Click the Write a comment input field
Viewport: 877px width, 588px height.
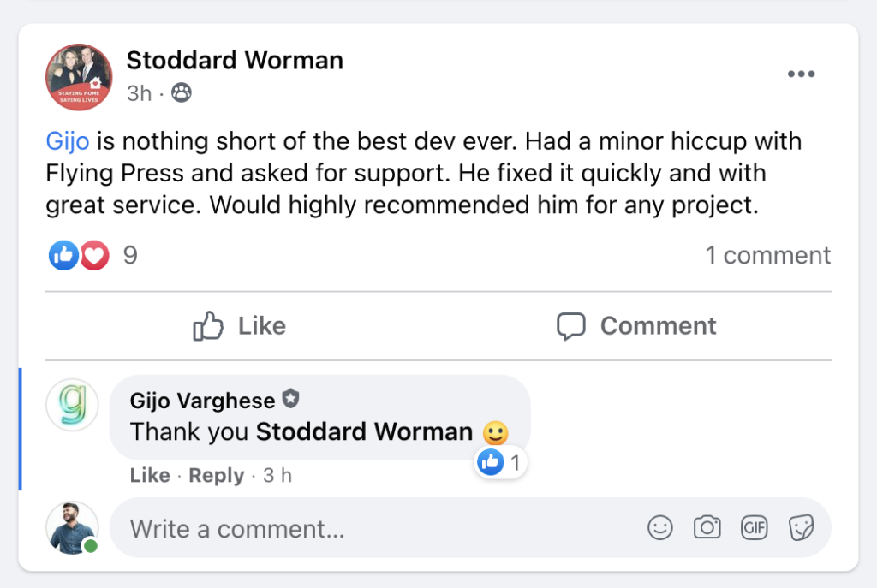click(x=377, y=529)
